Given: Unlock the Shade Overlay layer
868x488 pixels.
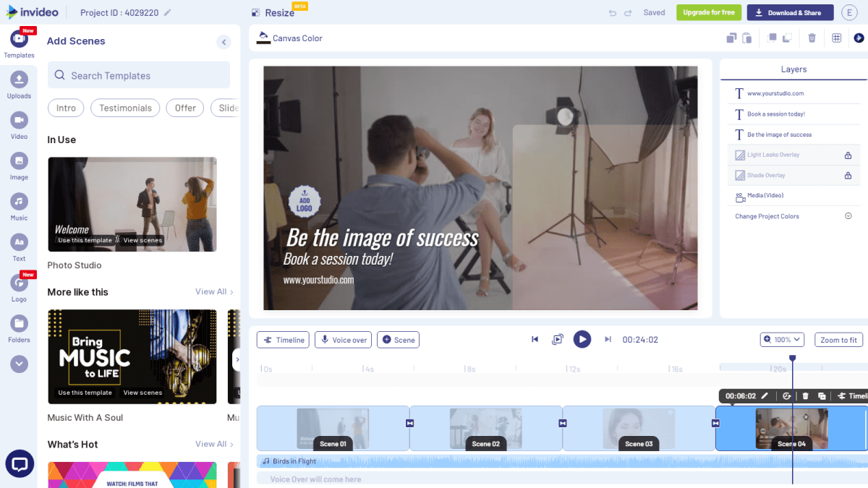Looking at the screenshot, I should point(848,176).
